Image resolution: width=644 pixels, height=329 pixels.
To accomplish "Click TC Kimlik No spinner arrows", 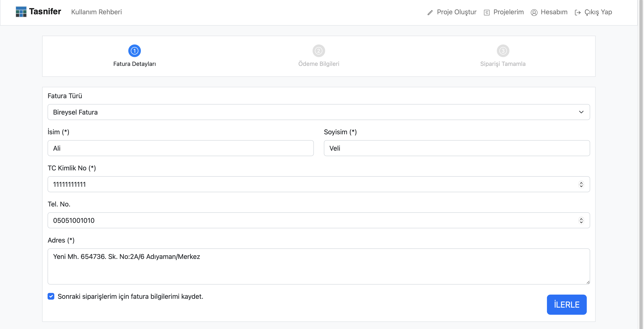I will click(x=581, y=184).
